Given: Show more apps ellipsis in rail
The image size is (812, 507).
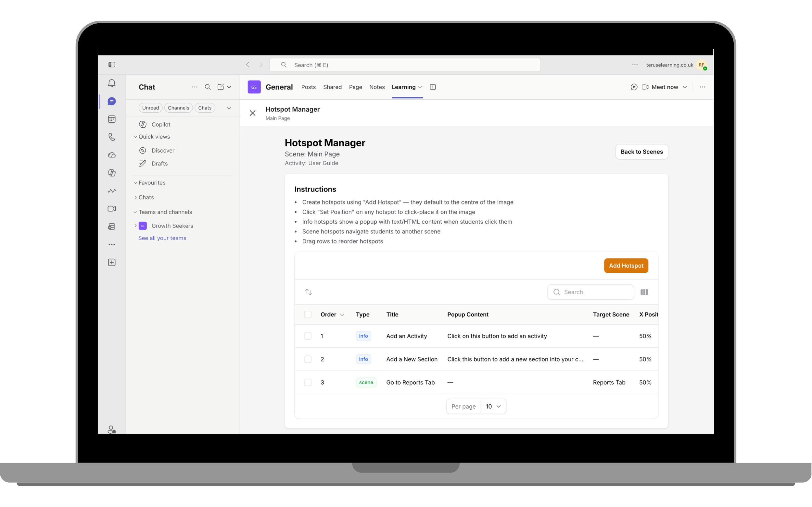Looking at the screenshot, I should point(112,244).
